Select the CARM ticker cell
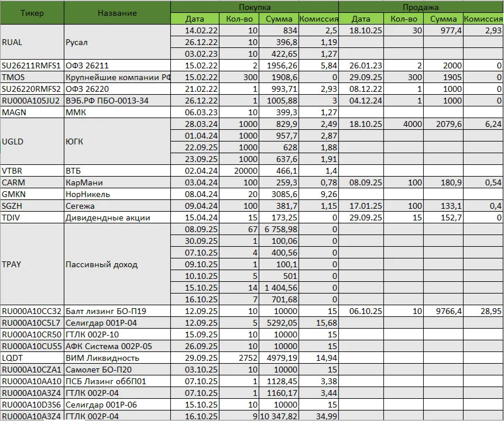 click(32, 182)
